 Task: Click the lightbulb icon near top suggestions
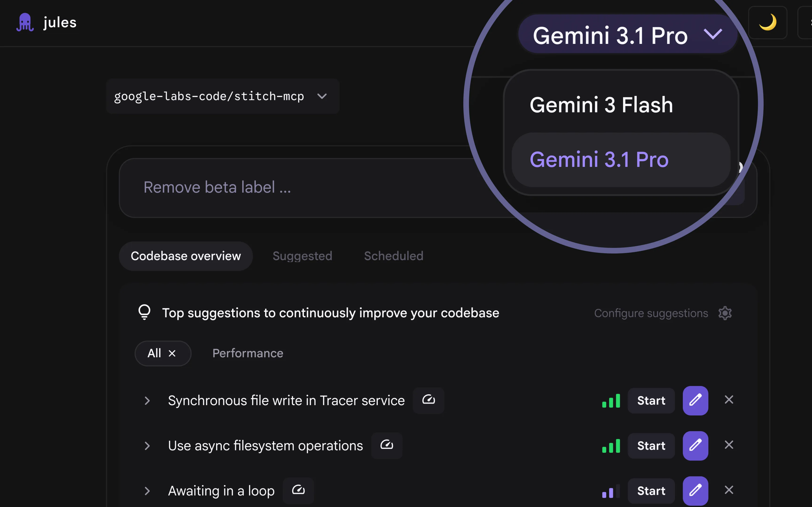point(145,312)
